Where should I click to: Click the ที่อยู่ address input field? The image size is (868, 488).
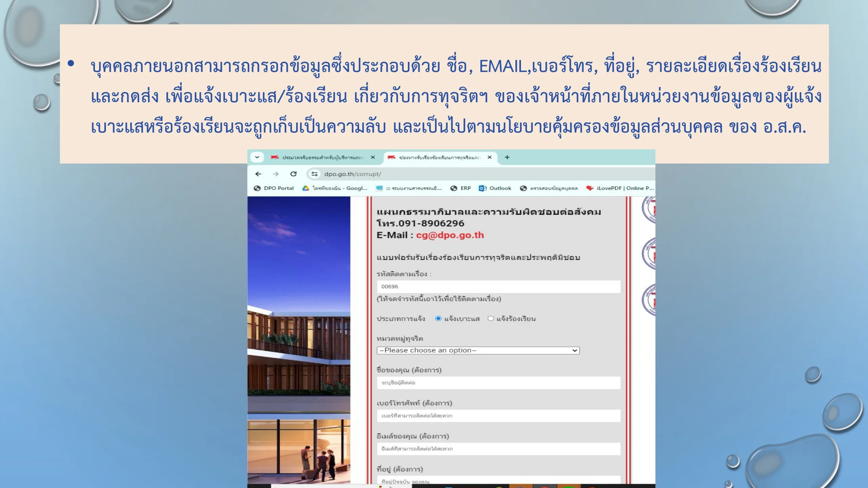click(x=498, y=480)
